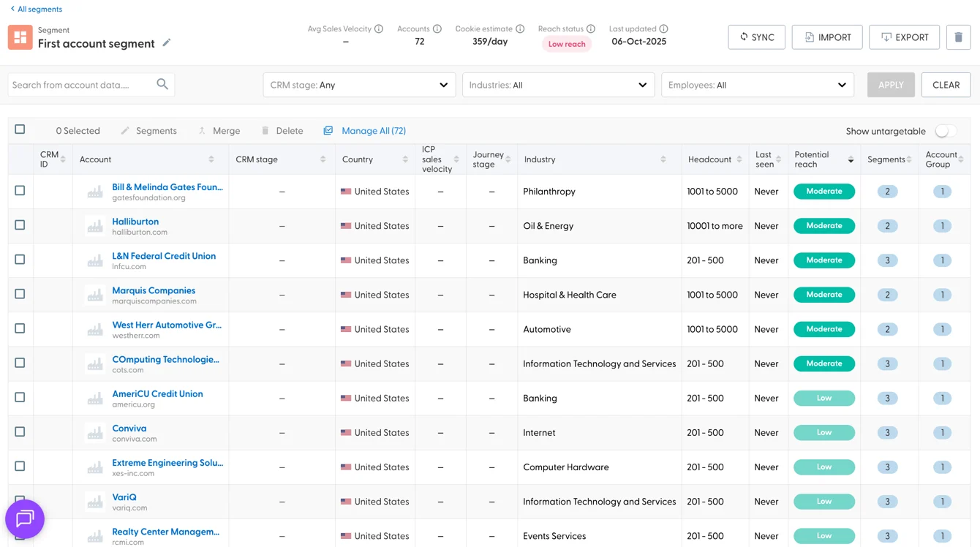This screenshot has height=547, width=980.
Task: Click the APPLY filters button
Action: coord(891,85)
